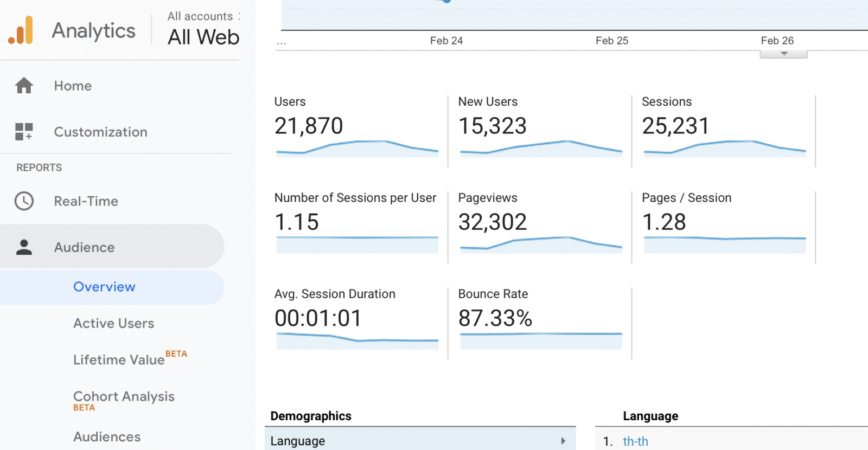Viewport: 868px width, 450px height.
Task: Click the Real-Time clock icon
Action: pyautogui.click(x=24, y=201)
